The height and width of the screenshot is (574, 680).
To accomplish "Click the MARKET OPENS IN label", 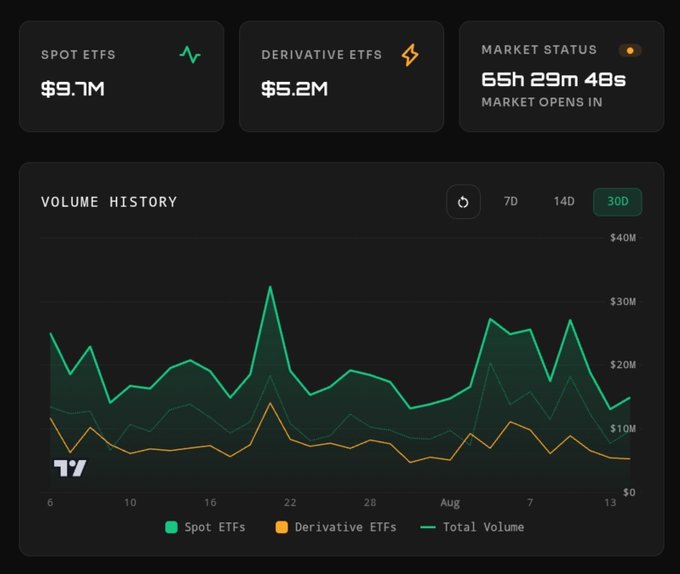I will [x=542, y=102].
